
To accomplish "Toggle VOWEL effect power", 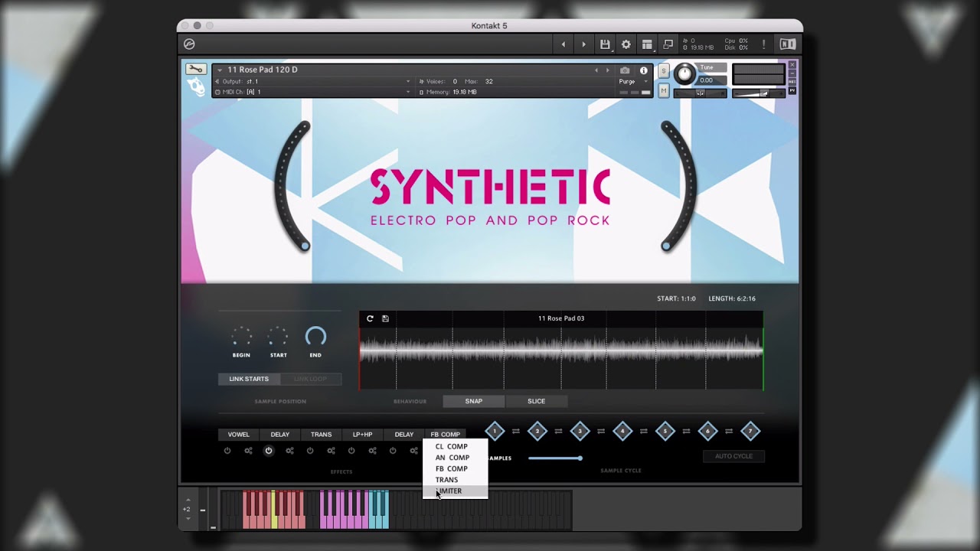I will (227, 451).
